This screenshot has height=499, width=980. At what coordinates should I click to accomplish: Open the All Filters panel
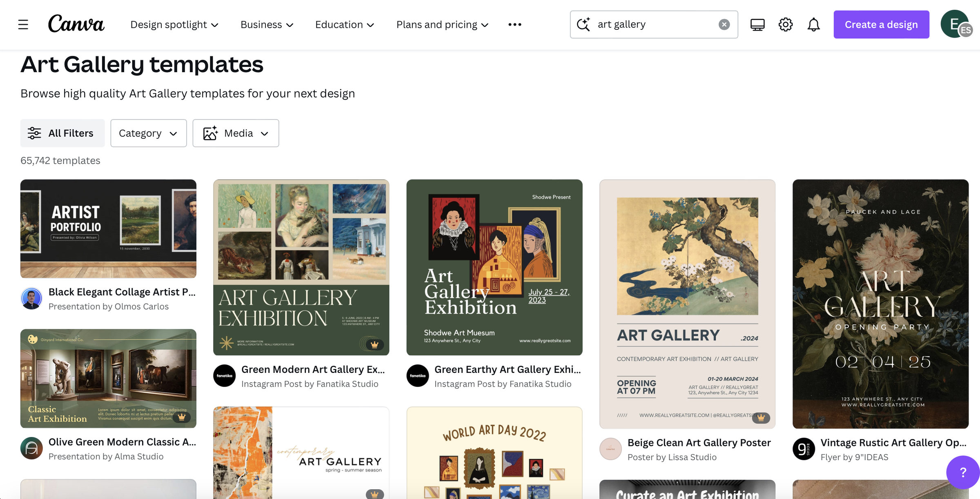62,133
